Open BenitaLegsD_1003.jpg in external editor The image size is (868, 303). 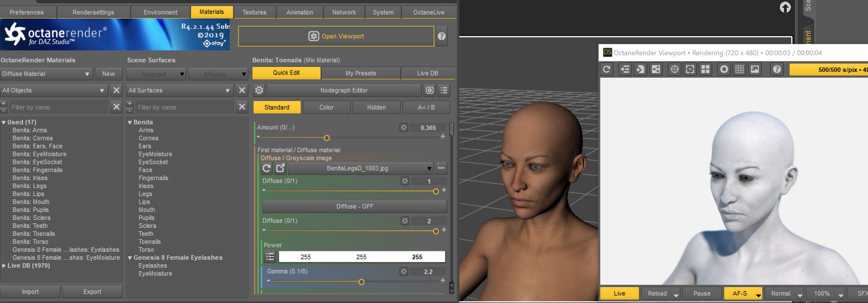coord(280,168)
